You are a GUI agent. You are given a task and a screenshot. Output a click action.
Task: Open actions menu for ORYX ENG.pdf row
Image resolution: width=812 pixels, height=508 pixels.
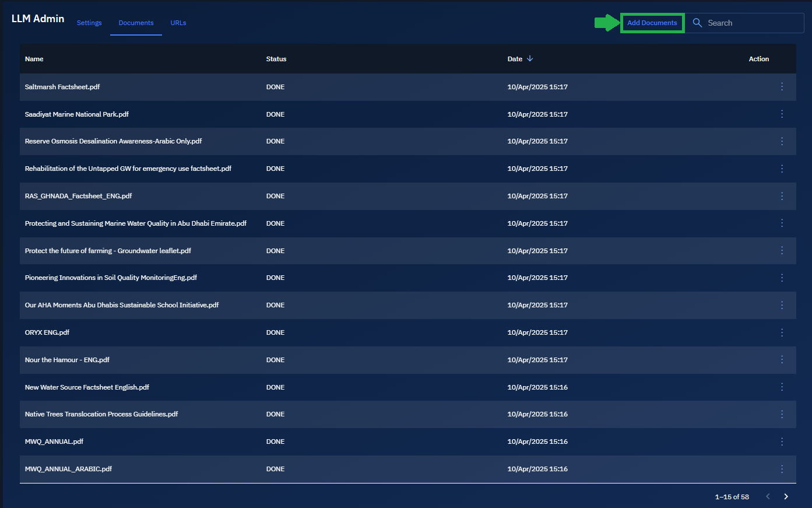pos(782,332)
